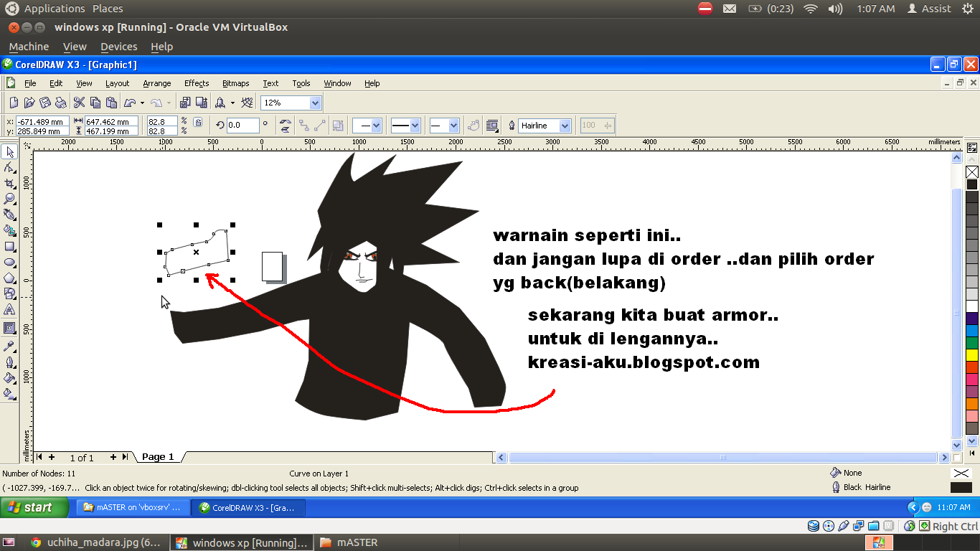Select the Outline pen tool
Screen dimensions: 980x551
coord(9,362)
